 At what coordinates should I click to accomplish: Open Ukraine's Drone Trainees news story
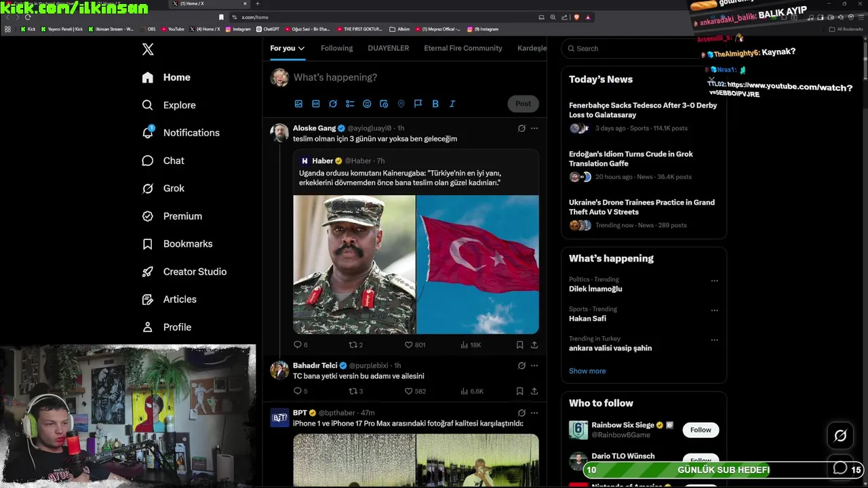(x=644, y=214)
